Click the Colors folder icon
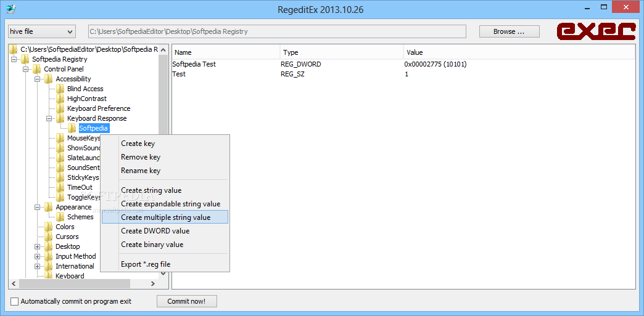644x316 pixels. click(49, 227)
